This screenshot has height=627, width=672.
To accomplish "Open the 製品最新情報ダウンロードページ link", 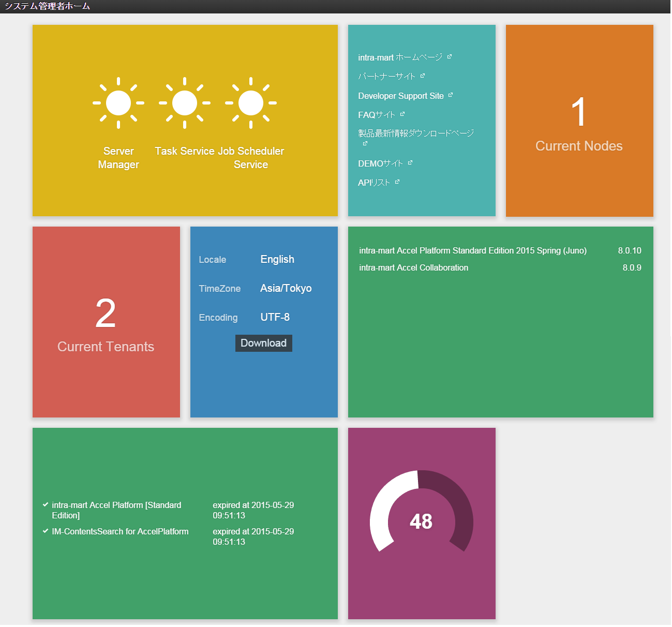I will point(416,133).
